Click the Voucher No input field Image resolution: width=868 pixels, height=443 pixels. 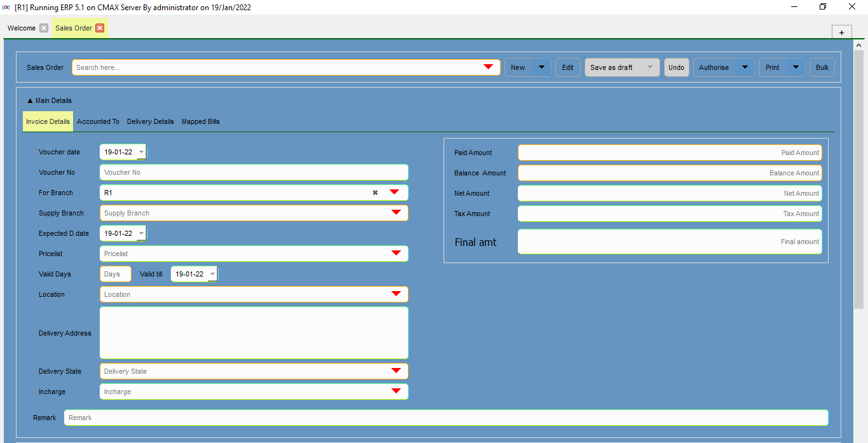click(x=254, y=172)
